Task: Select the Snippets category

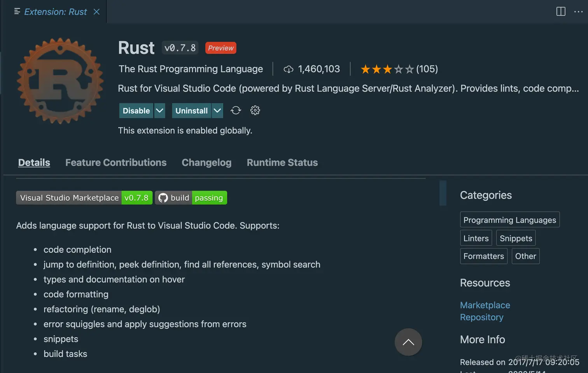Action: [516, 238]
